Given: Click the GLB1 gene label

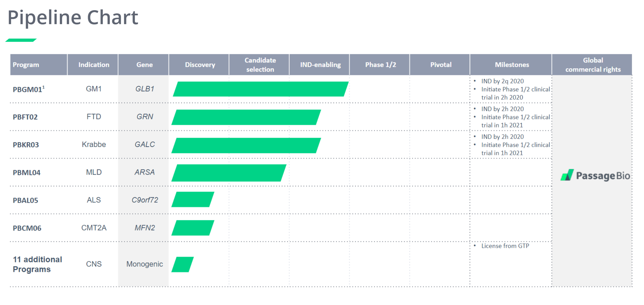Looking at the screenshot, I should click(x=145, y=89).
